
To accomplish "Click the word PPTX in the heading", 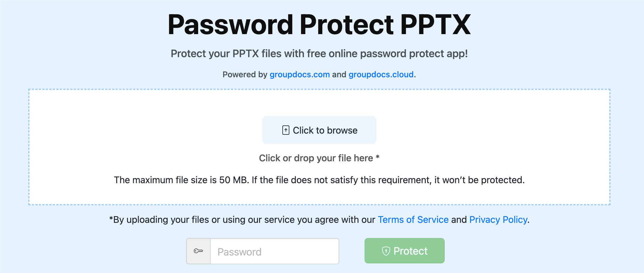I will pyautogui.click(x=436, y=25).
